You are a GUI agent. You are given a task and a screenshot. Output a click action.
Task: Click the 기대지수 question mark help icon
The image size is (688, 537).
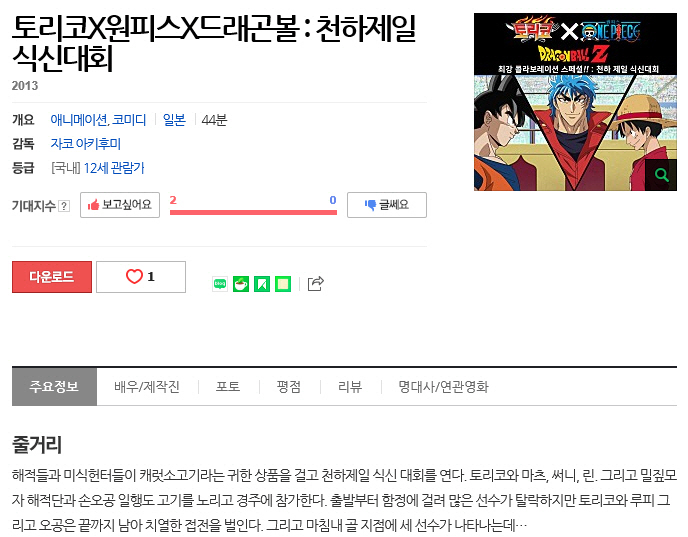tap(64, 206)
